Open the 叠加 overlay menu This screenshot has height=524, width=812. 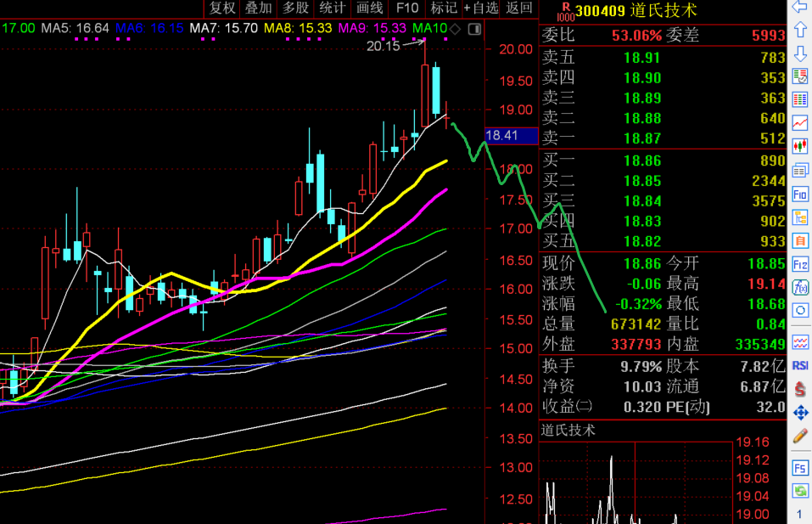pos(259,8)
